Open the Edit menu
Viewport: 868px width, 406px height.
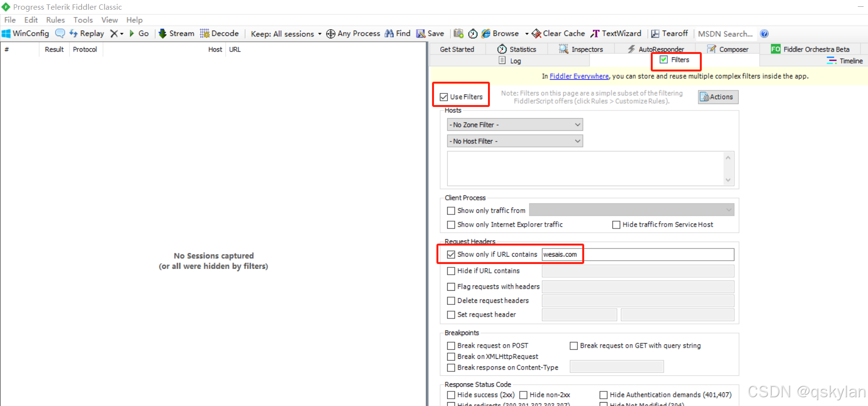click(x=31, y=20)
